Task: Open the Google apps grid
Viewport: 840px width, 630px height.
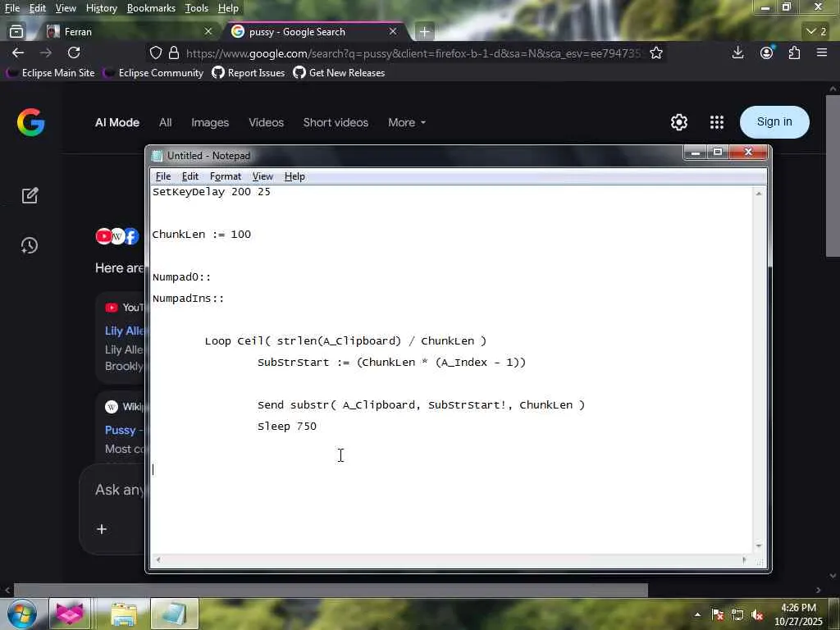Action: pyautogui.click(x=717, y=122)
